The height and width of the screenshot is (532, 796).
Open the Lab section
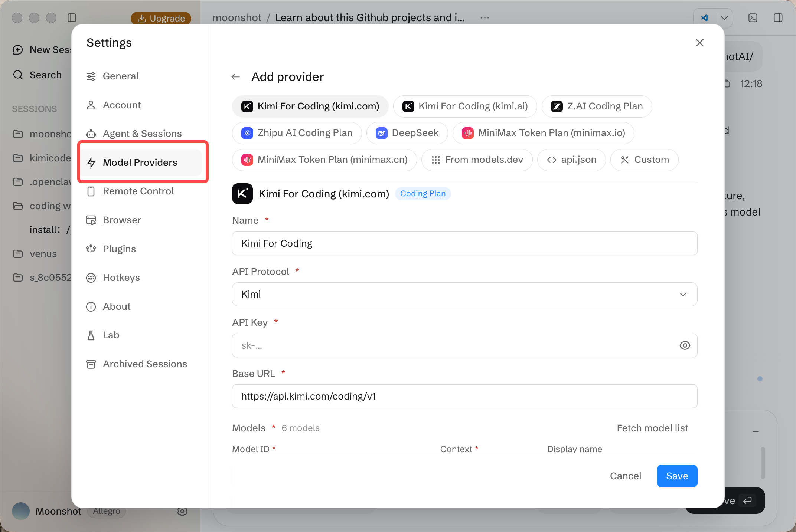(141, 335)
